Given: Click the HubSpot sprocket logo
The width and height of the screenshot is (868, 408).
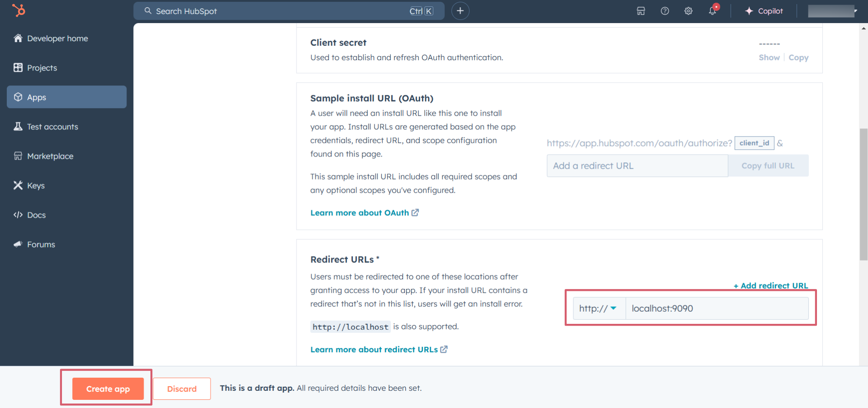Looking at the screenshot, I should coord(19,10).
